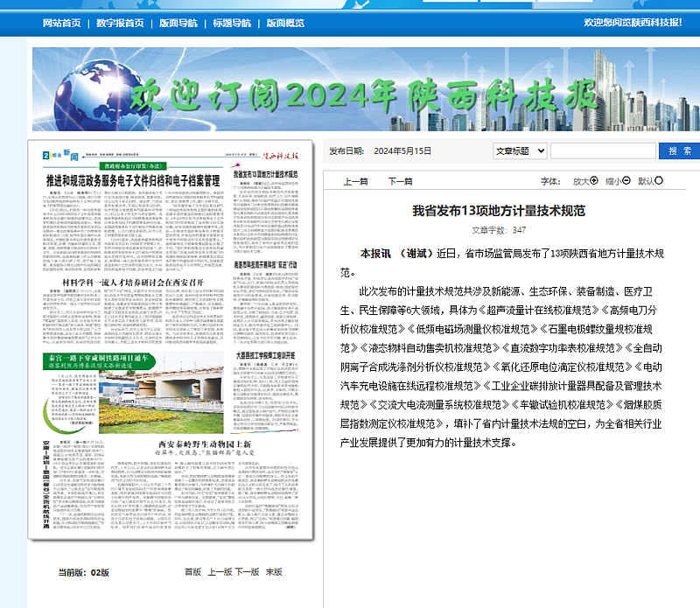Click the 文章字数: 347 word count
The height and width of the screenshot is (608, 700).
tap(499, 230)
